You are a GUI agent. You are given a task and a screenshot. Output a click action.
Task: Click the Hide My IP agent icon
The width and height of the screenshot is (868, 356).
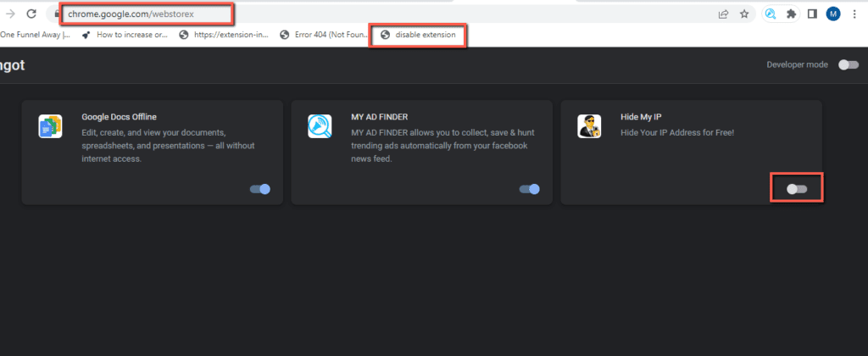click(x=589, y=126)
